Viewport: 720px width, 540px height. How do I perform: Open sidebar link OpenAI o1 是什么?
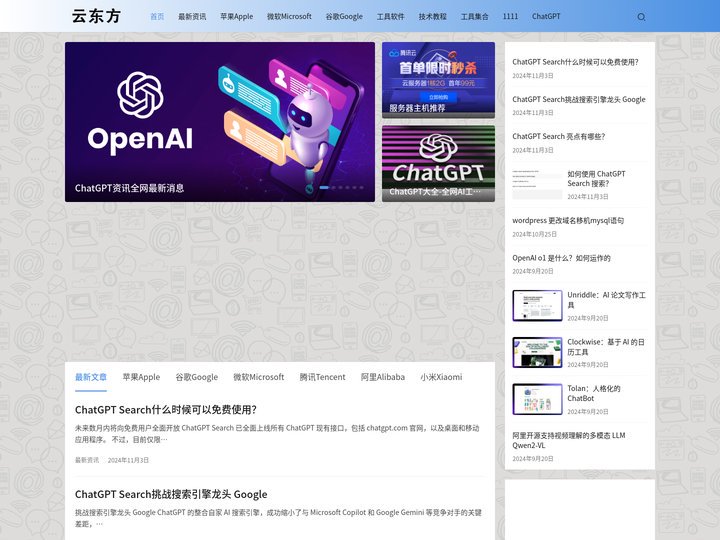[x=561, y=258]
